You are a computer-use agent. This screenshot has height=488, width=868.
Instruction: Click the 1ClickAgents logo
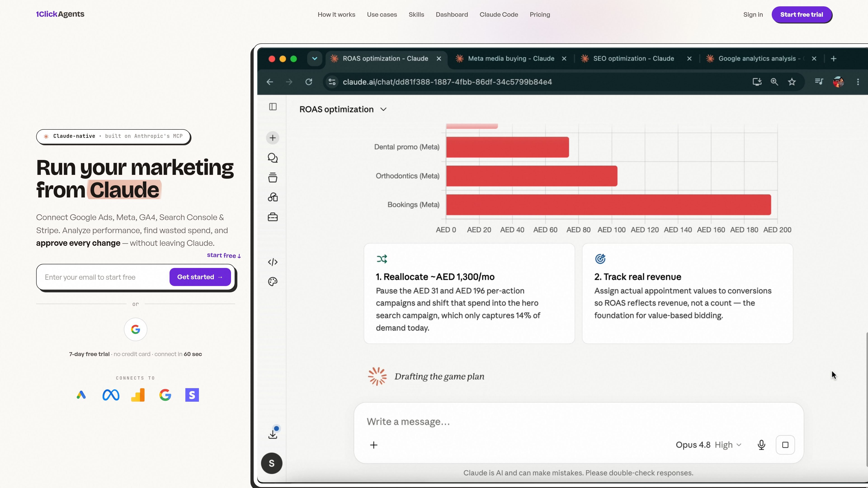[60, 14]
